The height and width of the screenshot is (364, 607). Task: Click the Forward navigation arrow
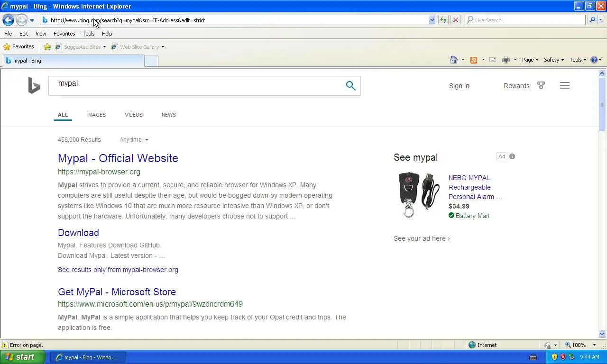[x=21, y=20]
